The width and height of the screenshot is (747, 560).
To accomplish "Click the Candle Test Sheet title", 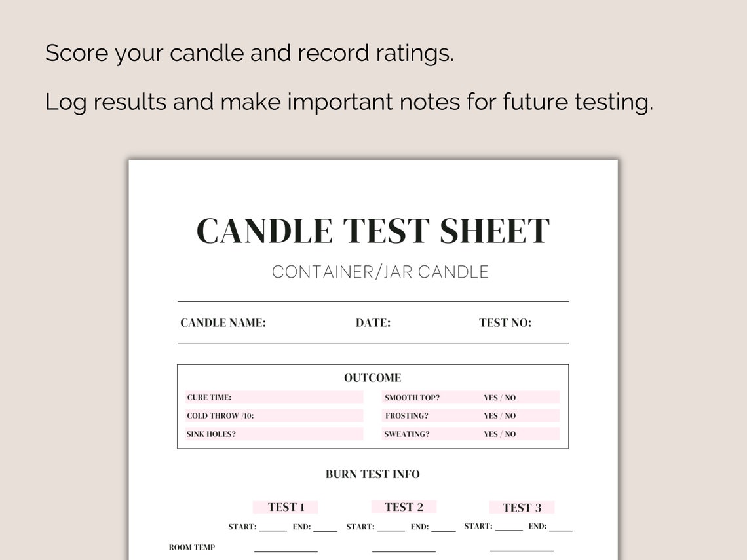I will [373, 231].
